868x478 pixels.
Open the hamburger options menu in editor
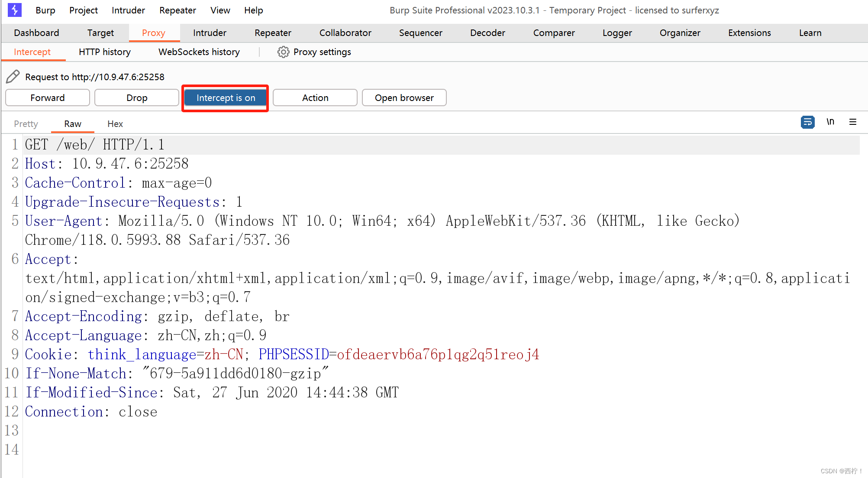(852, 122)
